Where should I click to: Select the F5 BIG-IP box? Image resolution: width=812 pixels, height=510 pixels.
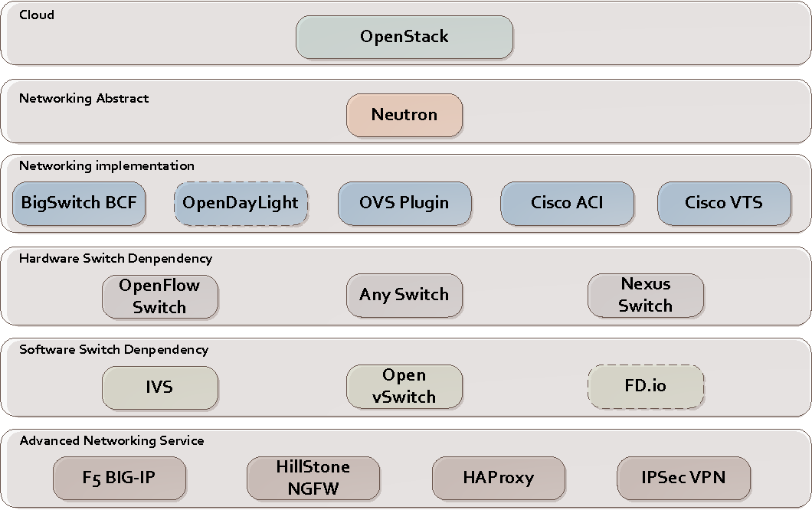(120, 478)
